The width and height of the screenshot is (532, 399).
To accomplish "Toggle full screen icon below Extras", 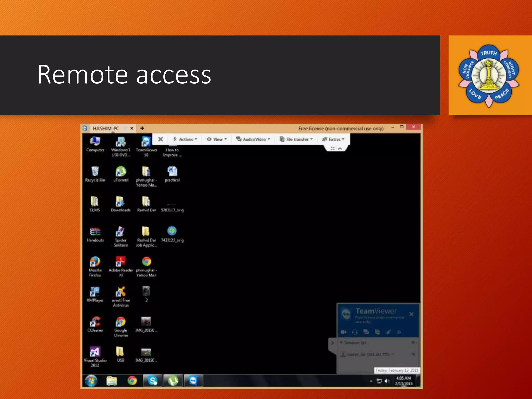I will point(332,149).
